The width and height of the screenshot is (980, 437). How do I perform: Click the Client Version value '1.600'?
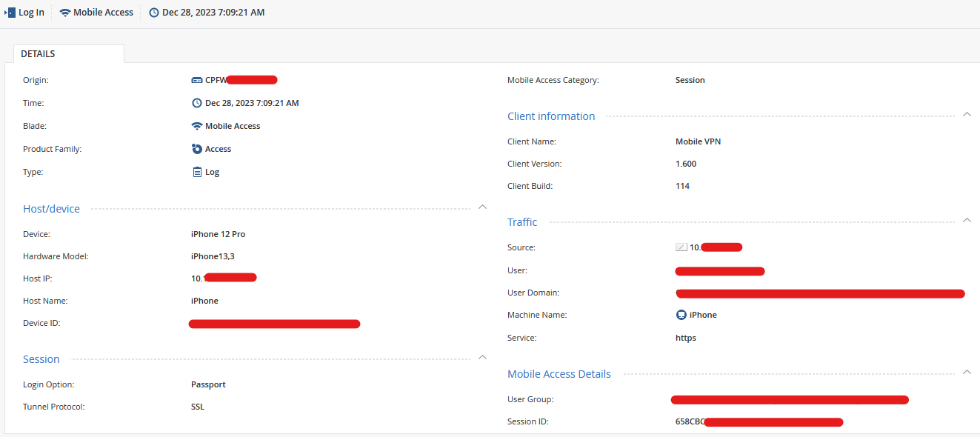[x=686, y=164]
